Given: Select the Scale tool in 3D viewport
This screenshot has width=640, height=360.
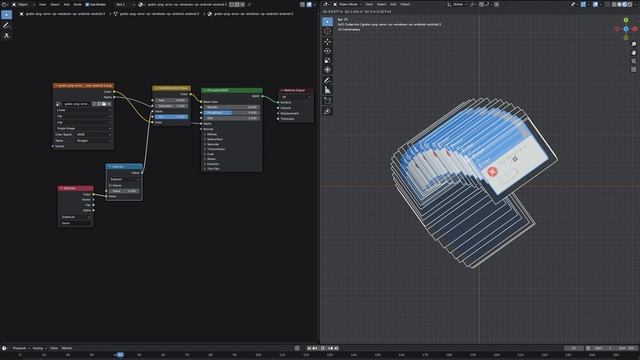Looking at the screenshot, I should pyautogui.click(x=327, y=60).
